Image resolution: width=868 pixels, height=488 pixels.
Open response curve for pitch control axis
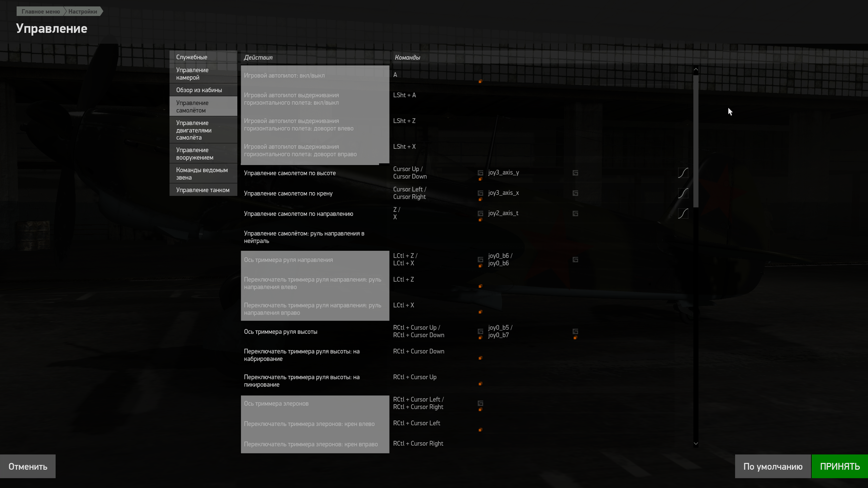point(683,173)
